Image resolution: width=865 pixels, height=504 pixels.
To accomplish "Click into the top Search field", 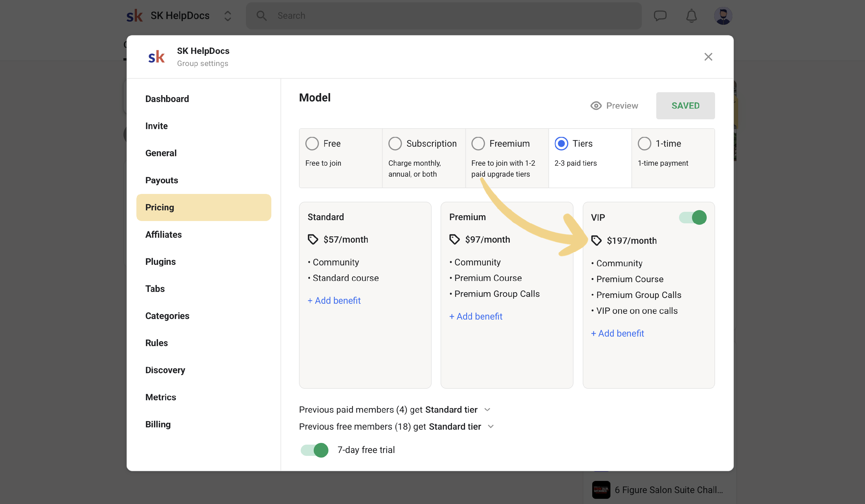I will tap(443, 16).
